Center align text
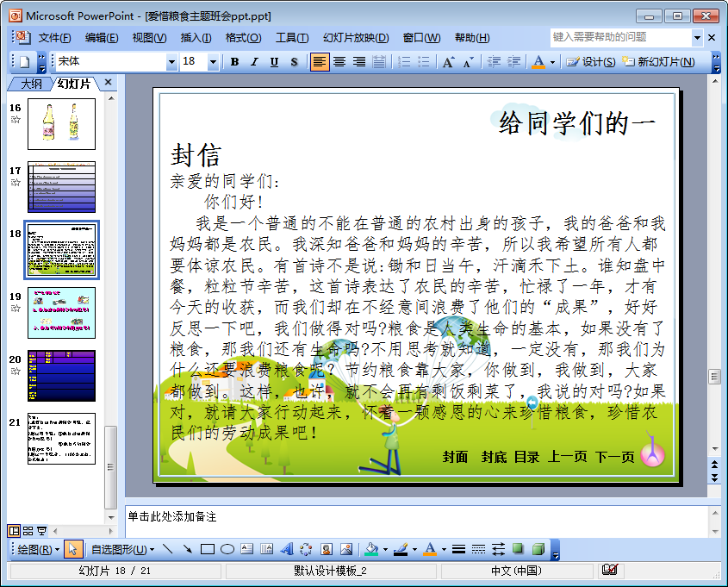Screen dimensions: 728x587 [339, 62]
